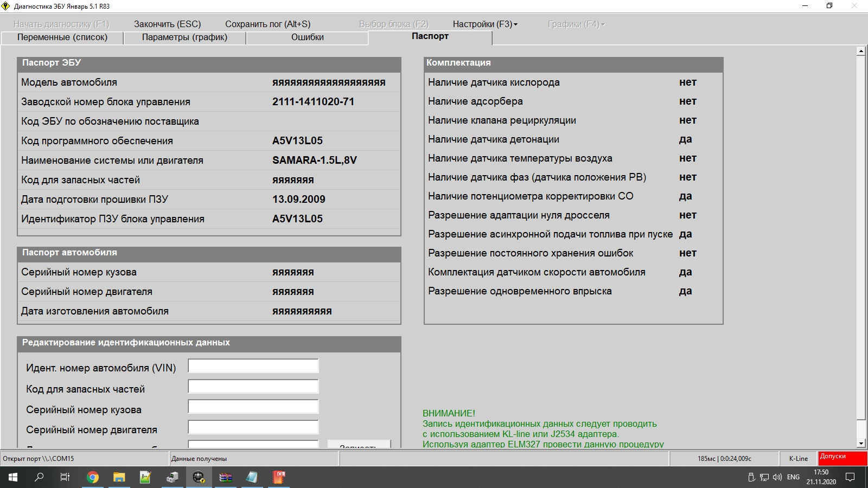This screenshot has height=488, width=868.
Task: Click the Модель автомобиля label
Action: [x=69, y=82]
